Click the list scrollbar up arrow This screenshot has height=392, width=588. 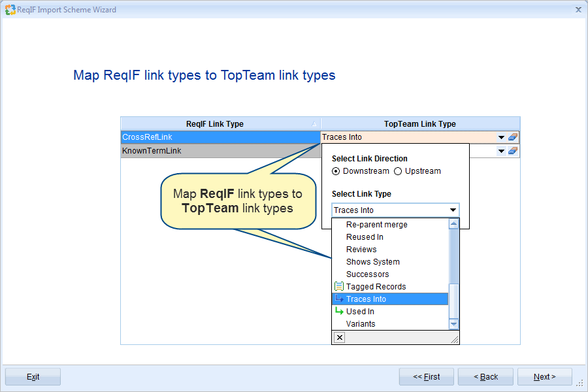pos(454,224)
